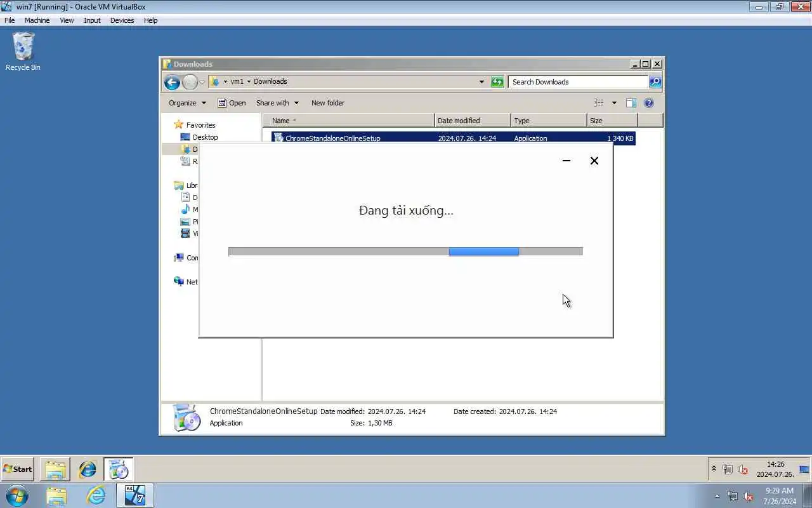The image size is (812, 508).
Task: Sort by Date modified column header
Action: coord(473,121)
